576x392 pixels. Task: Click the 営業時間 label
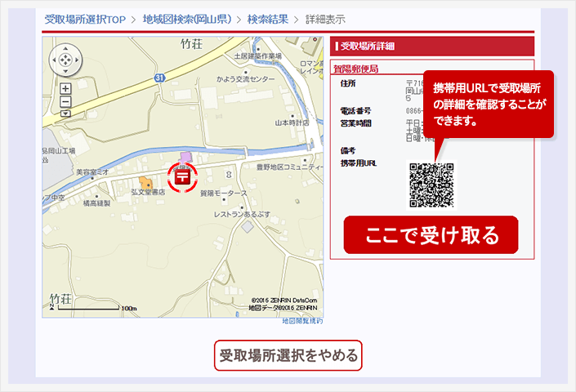click(355, 123)
